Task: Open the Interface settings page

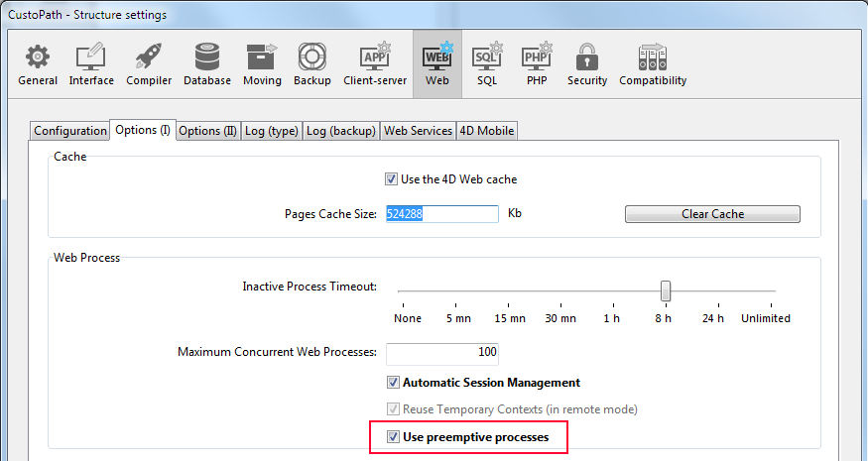Action: (91, 64)
